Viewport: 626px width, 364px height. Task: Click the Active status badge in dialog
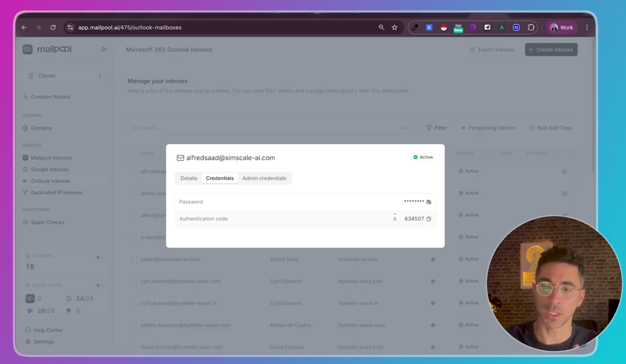coord(423,157)
